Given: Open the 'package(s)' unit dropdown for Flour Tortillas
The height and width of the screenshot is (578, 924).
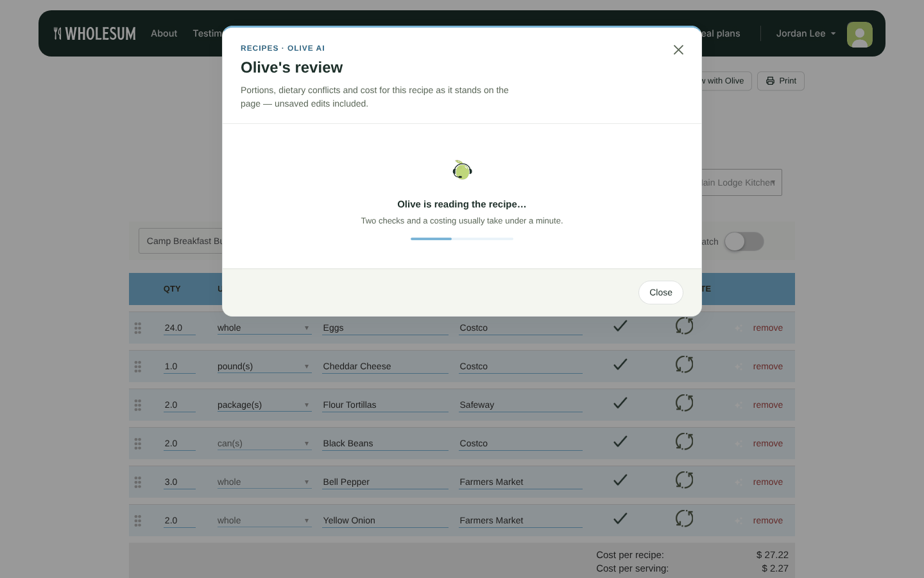Looking at the screenshot, I should (264, 405).
